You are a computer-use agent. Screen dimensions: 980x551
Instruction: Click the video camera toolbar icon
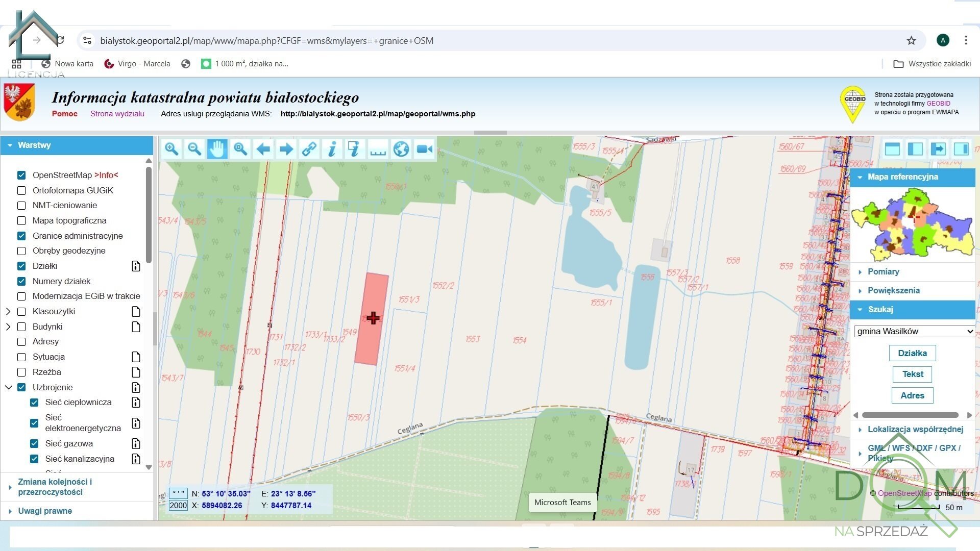[424, 149]
